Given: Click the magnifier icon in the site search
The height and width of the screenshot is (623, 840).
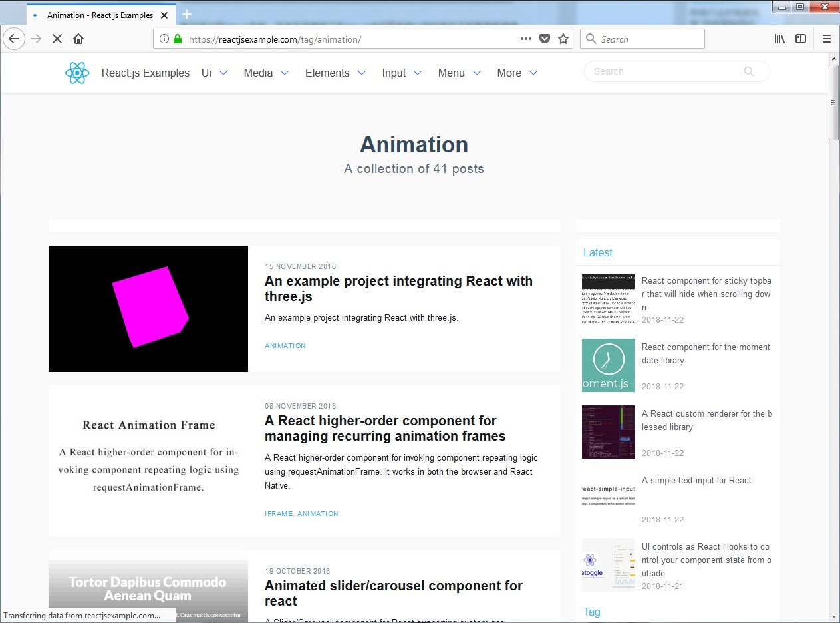Looking at the screenshot, I should point(748,71).
